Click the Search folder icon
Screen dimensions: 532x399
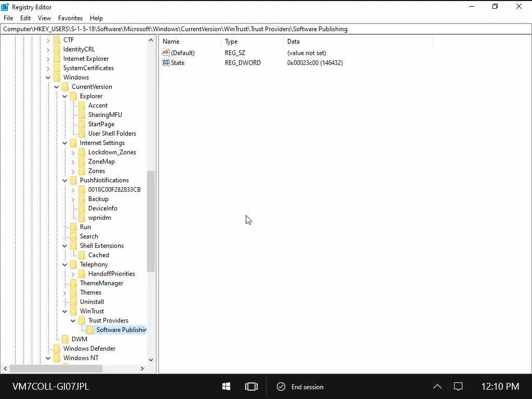74,236
